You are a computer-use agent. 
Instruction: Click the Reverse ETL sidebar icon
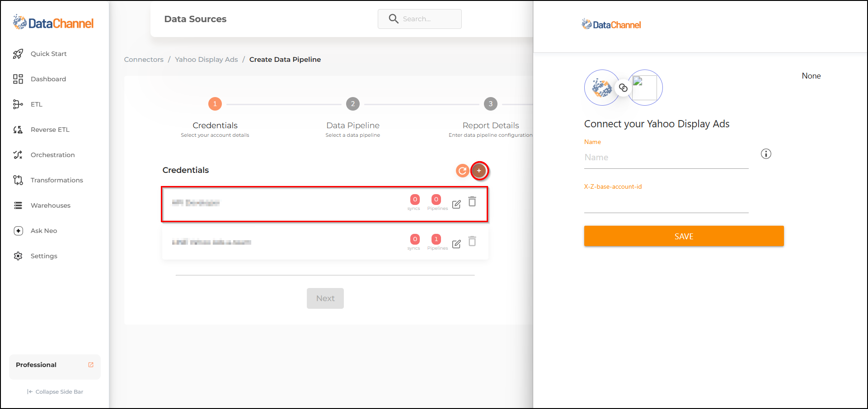(18, 130)
